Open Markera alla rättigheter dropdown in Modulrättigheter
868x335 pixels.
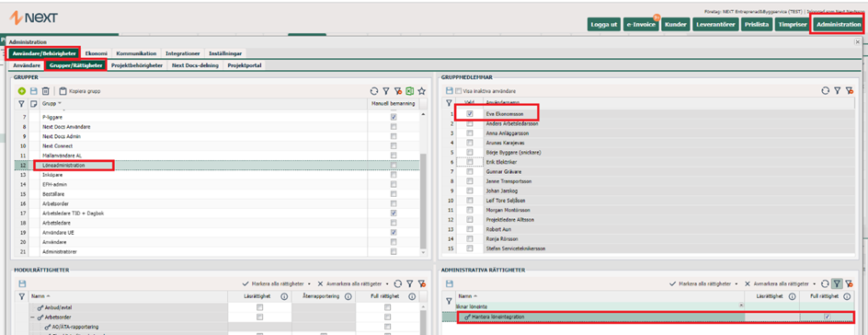pyautogui.click(x=278, y=283)
